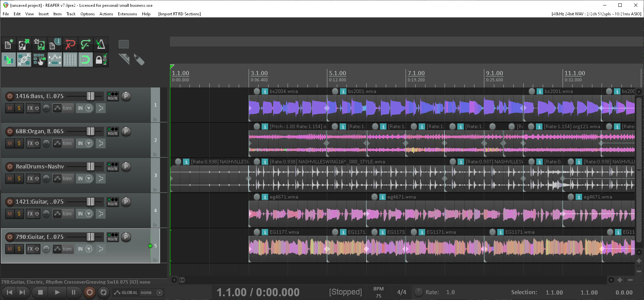This screenshot has width=644, height=300.
Task: Click the New Project toolbar icon
Action: click(9, 44)
